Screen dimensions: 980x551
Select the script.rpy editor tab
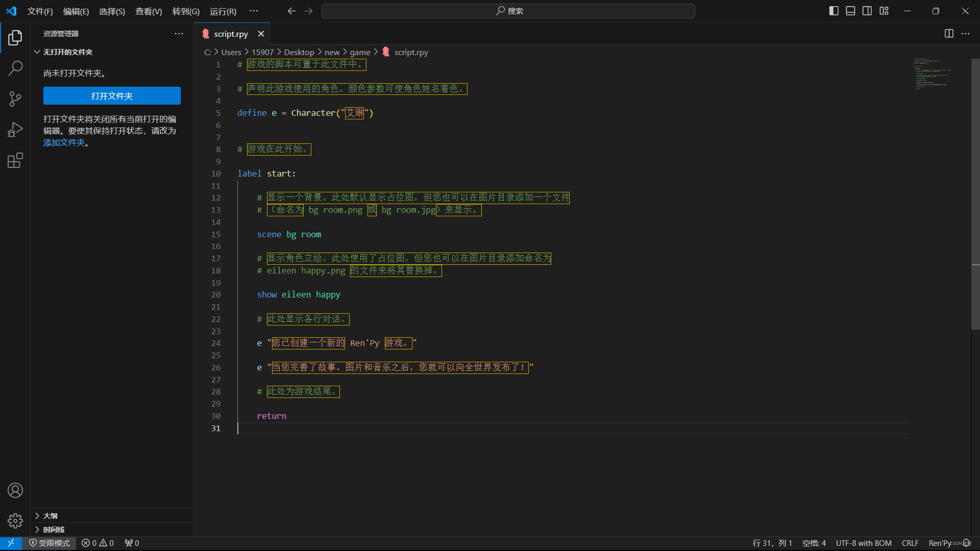point(231,34)
